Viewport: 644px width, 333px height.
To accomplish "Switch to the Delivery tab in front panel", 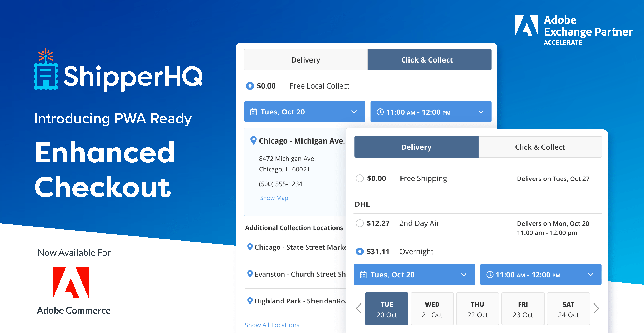I will click(416, 147).
